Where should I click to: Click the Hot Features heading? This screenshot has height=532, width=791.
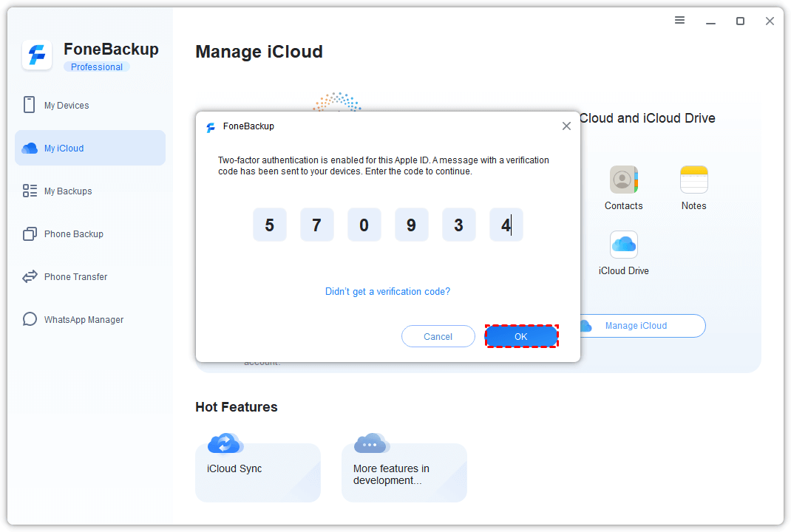(236, 407)
